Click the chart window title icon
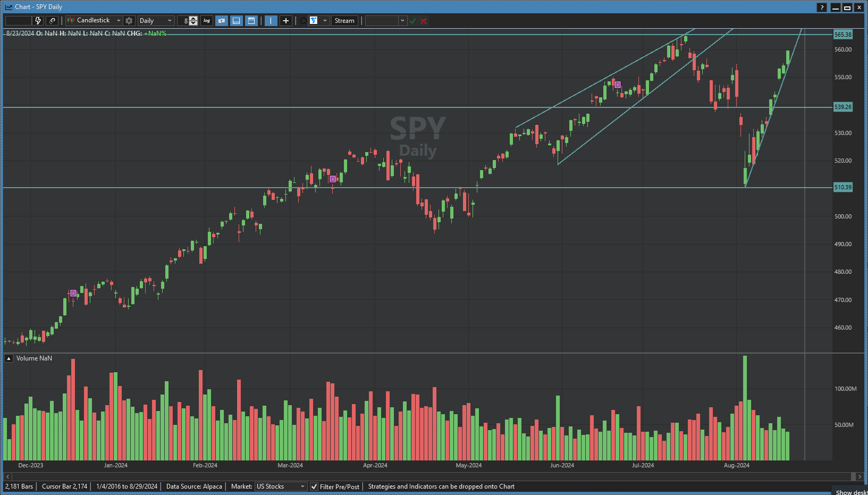Image resolution: width=868 pixels, height=495 pixels. (x=9, y=7)
